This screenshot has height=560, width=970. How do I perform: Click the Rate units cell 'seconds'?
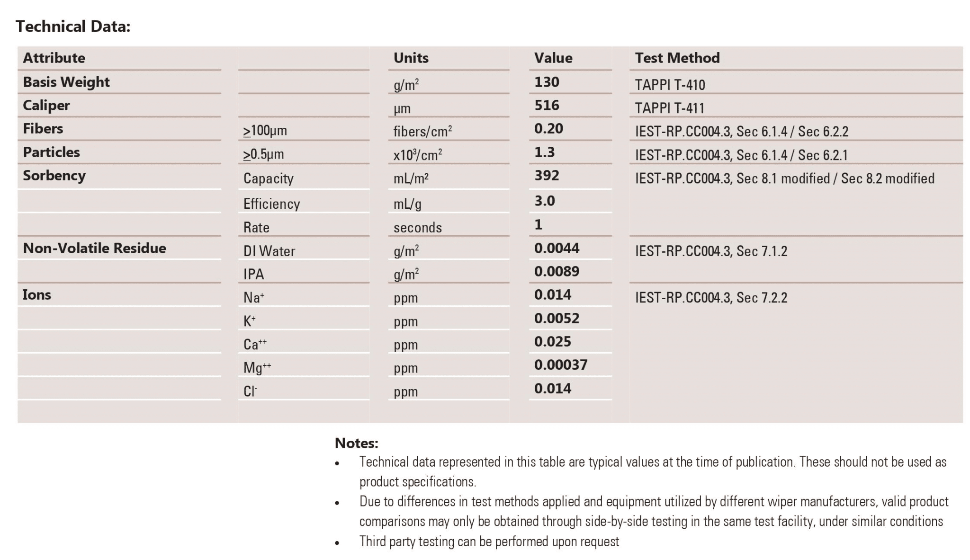point(417,227)
